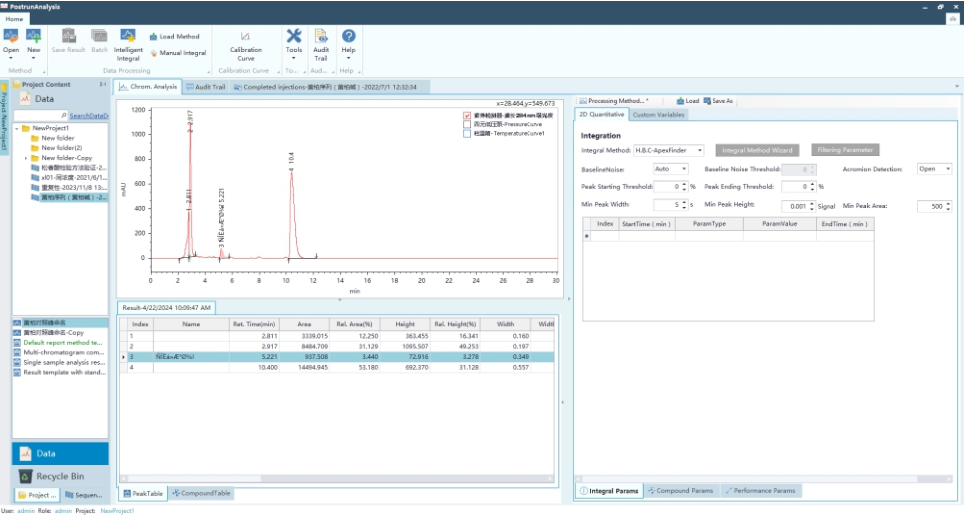Click the Integral Method Wizard button
Image resolution: width=965 pixels, height=515 pixels.
[757, 150]
